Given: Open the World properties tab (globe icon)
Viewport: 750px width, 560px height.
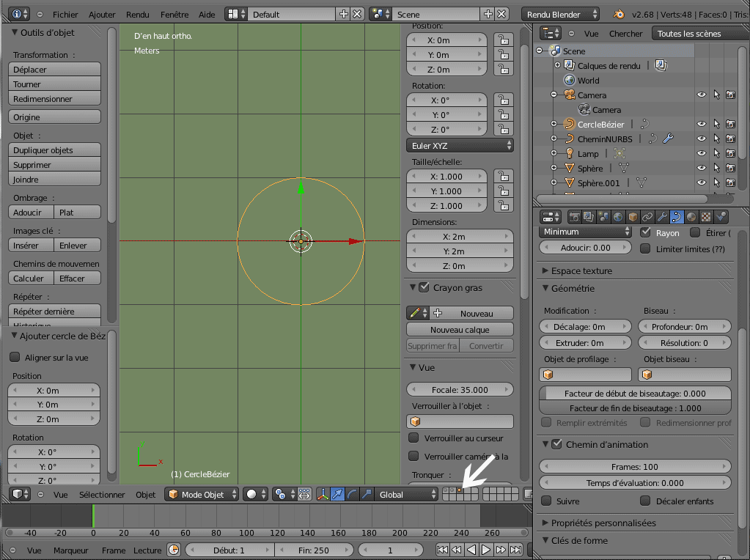Looking at the screenshot, I should point(618,217).
